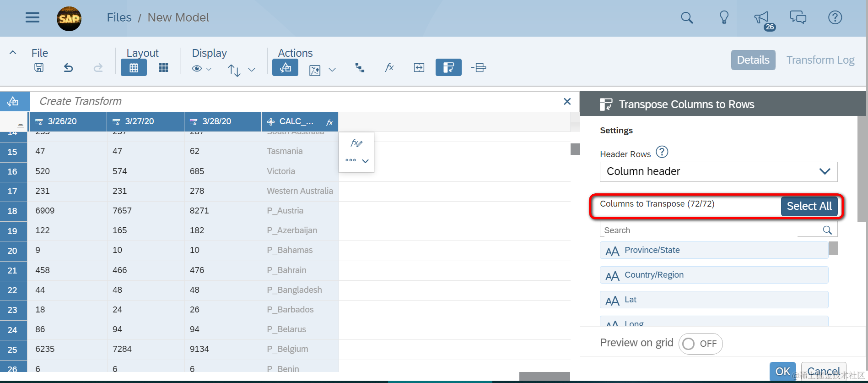Open the calculated column fx toolbar icon
The image size is (868, 383).
tap(389, 68)
